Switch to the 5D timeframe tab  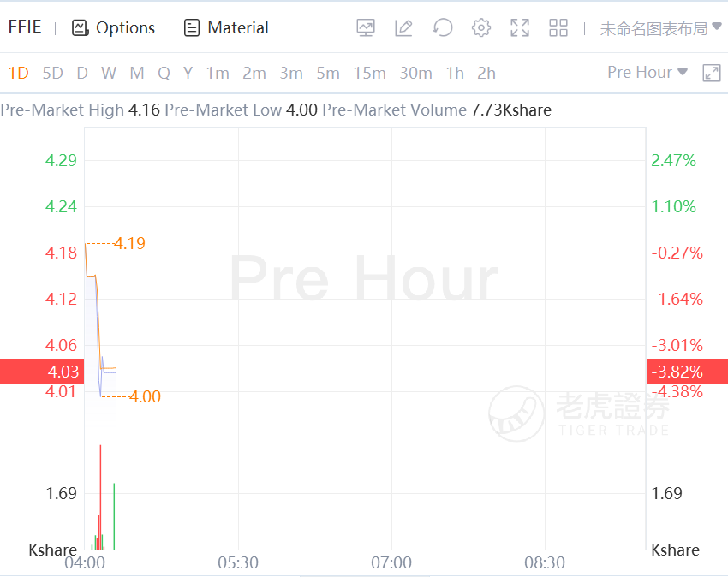tap(53, 73)
